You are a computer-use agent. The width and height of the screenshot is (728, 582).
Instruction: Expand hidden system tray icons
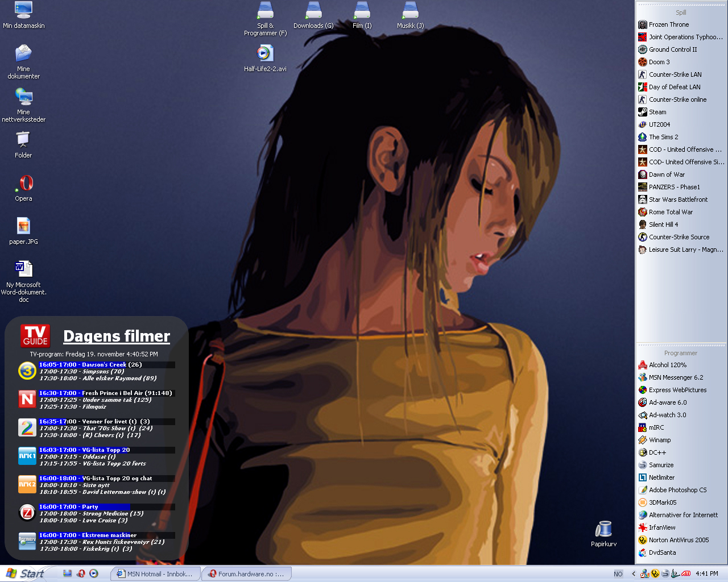point(634,574)
